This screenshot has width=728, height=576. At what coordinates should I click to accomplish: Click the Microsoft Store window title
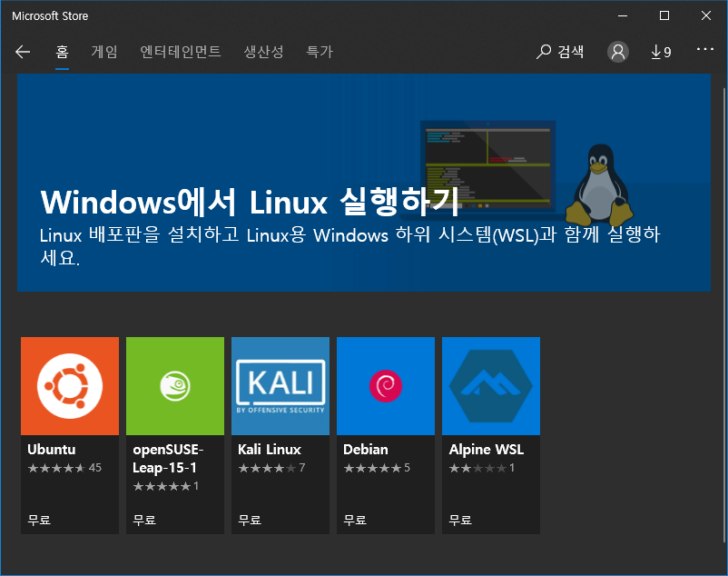[50, 15]
